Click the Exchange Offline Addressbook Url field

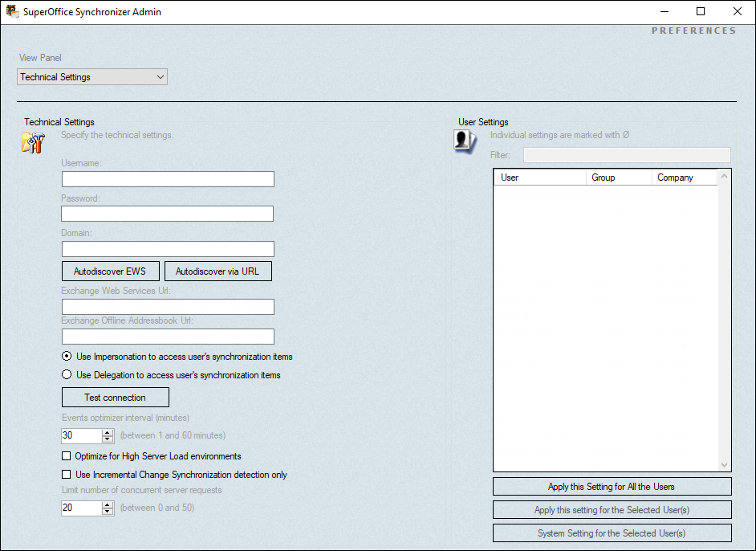[168, 337]
